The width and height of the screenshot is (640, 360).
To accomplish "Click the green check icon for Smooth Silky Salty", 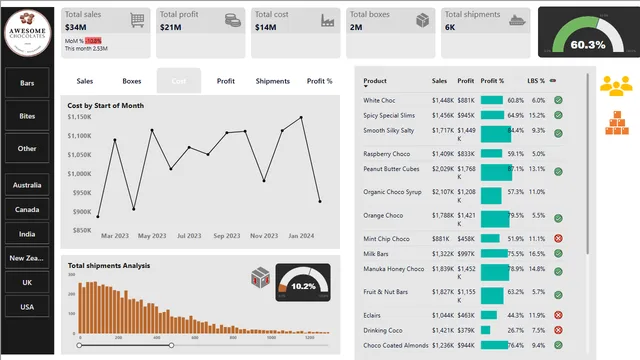I will 558,133.
